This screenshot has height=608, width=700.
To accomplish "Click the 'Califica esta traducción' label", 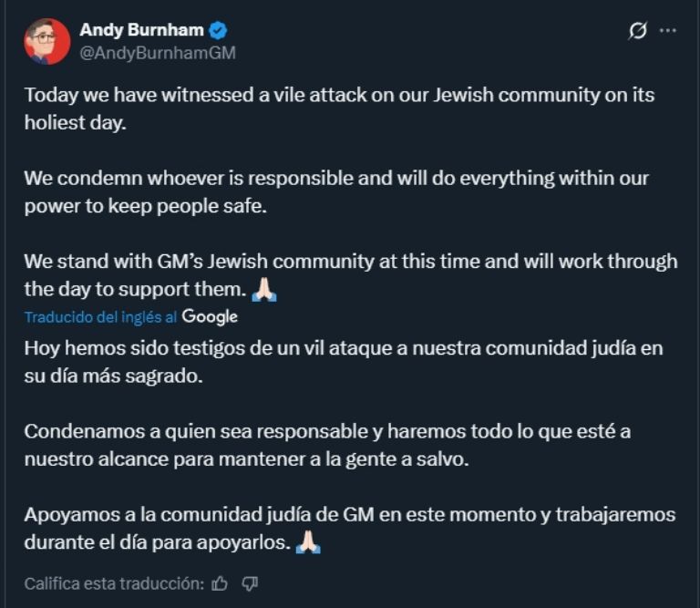I will coord(113,583).
